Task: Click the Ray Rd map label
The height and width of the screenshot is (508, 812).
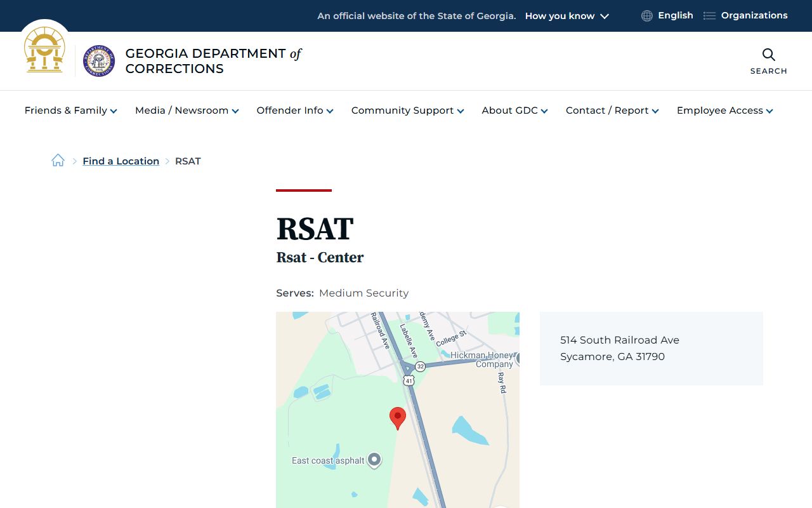Action: point(502,382)
